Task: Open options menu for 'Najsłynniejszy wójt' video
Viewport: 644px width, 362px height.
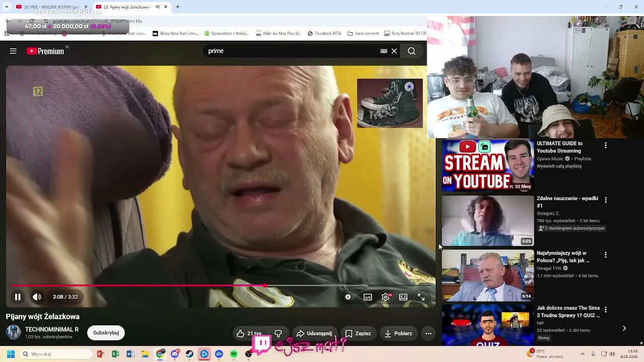Action: [606, 255]
